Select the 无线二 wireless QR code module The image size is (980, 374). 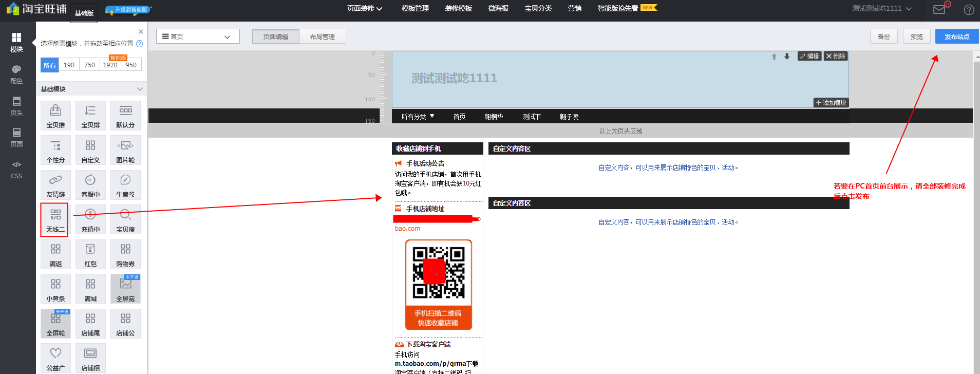tap(55, 220)
